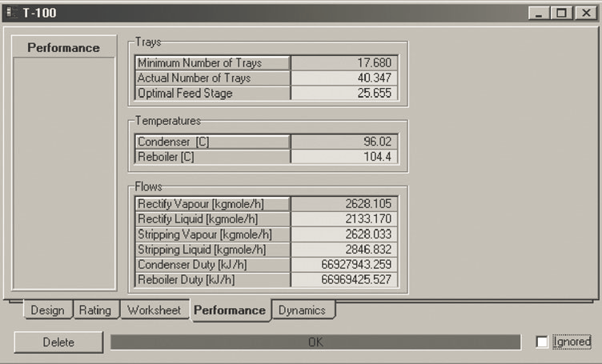602x364 pixels.
Task: Switch to the Design tab
Action: click(47, 310)
